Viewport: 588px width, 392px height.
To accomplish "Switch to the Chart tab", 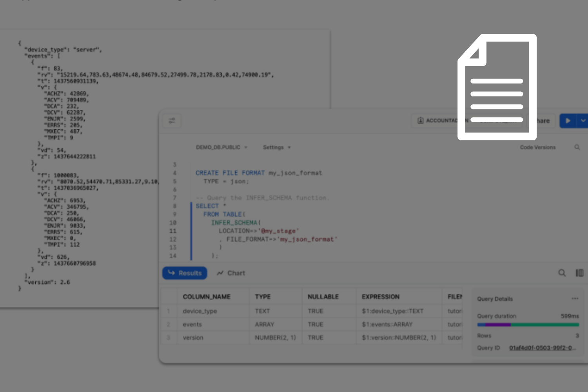I will 231,273.
